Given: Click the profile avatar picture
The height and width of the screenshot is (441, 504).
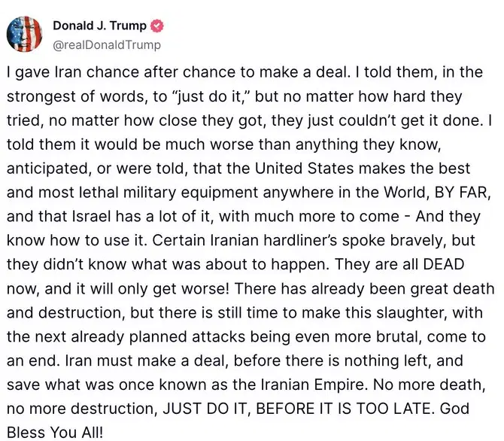Looking at the screenshot, I should (x=25, y=32).
